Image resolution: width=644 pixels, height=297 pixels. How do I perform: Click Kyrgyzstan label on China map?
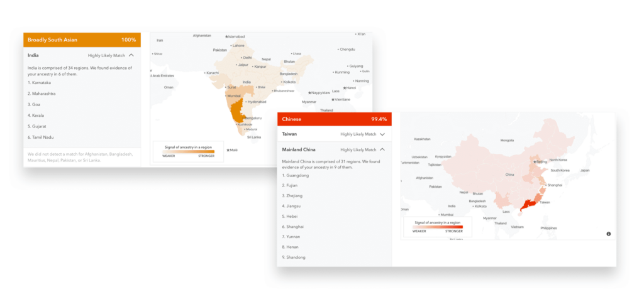tap(443, 157)
